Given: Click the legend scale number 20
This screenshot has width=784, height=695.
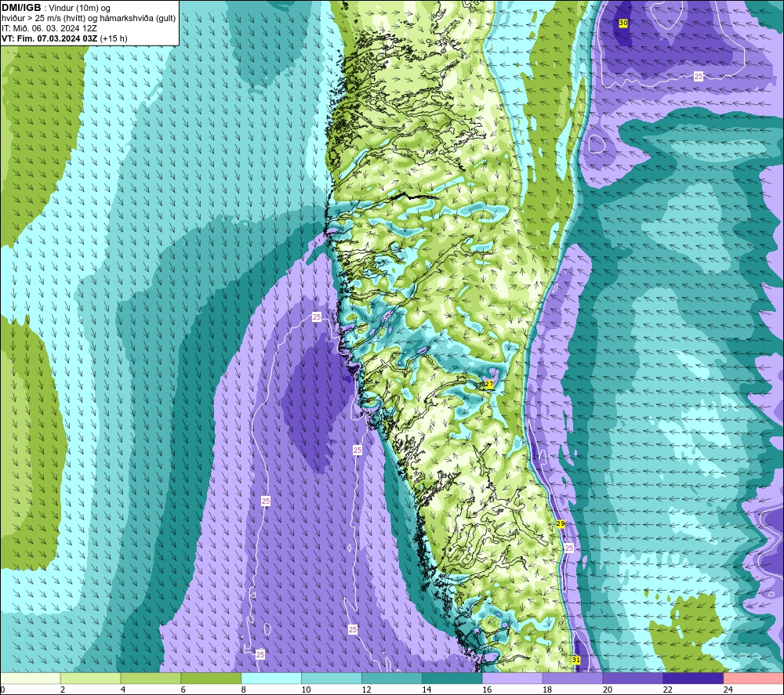Looking at the screenshot, I should click(608, 690).
